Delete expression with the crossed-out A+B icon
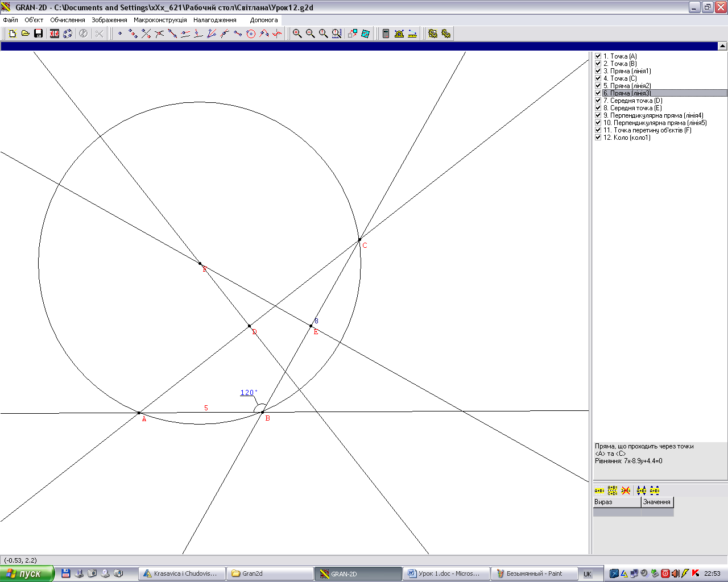Viewport: 728px width, 582px height. tap(626, 490)
